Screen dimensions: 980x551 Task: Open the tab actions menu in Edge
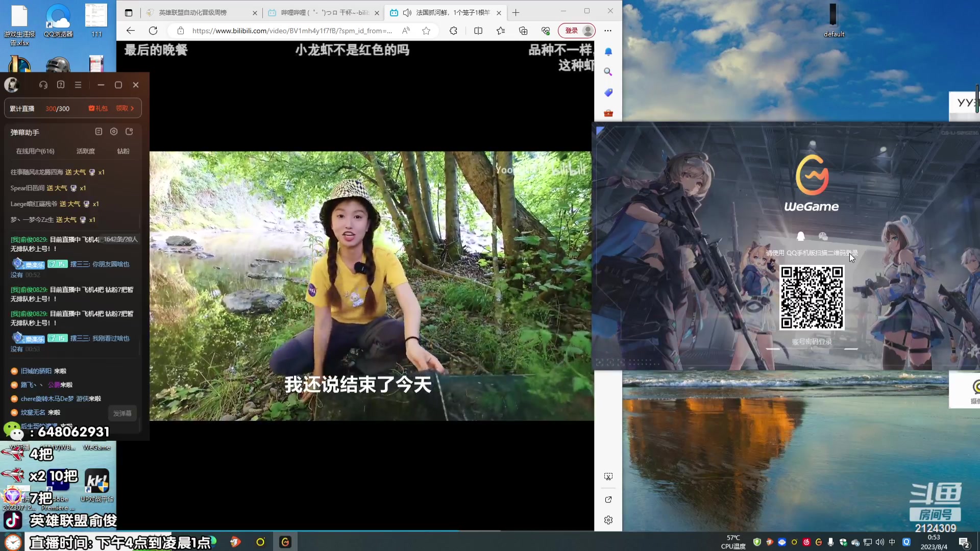pyautogui.click(x=129, y=12)
